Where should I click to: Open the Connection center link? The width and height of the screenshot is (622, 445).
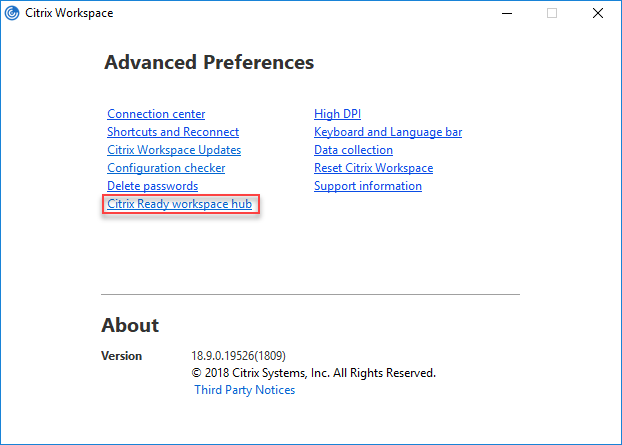(x=156, y=114)
